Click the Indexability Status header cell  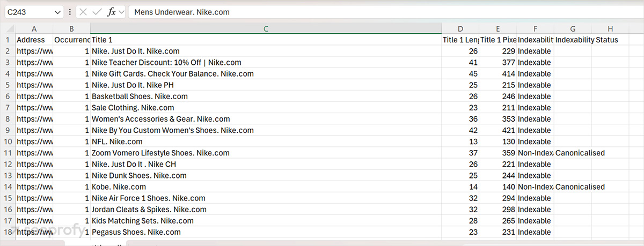587,40
